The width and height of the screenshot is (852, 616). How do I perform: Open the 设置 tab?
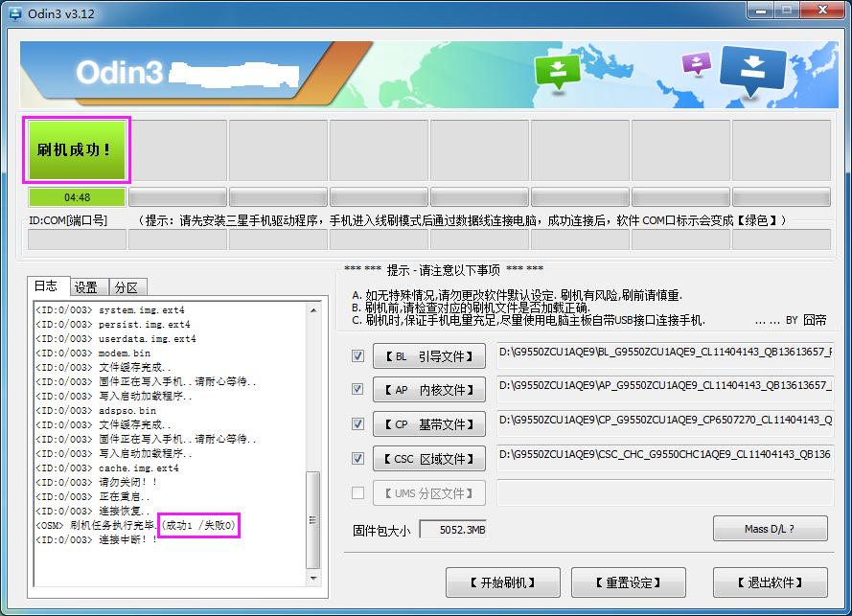point(87,287)
